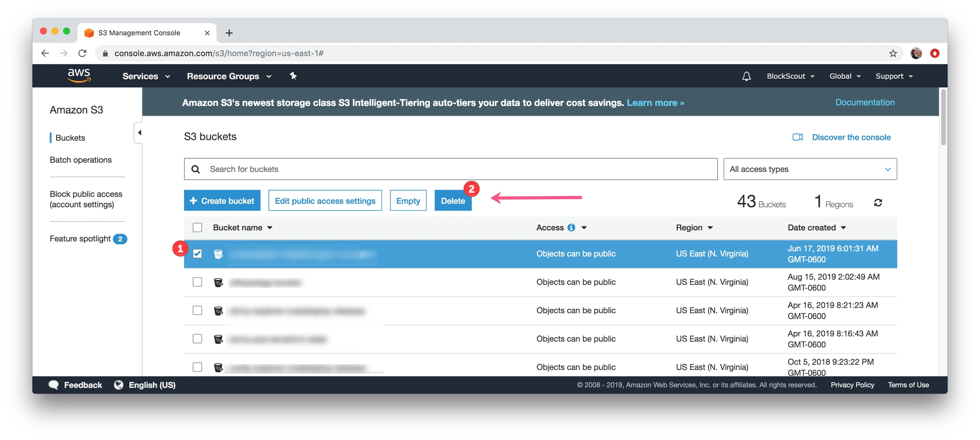This screenshot has width=980, height=440.
Task: Open Batch operations in sidebar
Action: 81,160
